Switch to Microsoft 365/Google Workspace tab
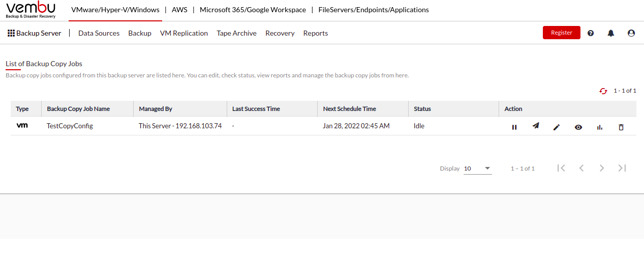Screen dimensions: 644x279 tap(253, 10)
